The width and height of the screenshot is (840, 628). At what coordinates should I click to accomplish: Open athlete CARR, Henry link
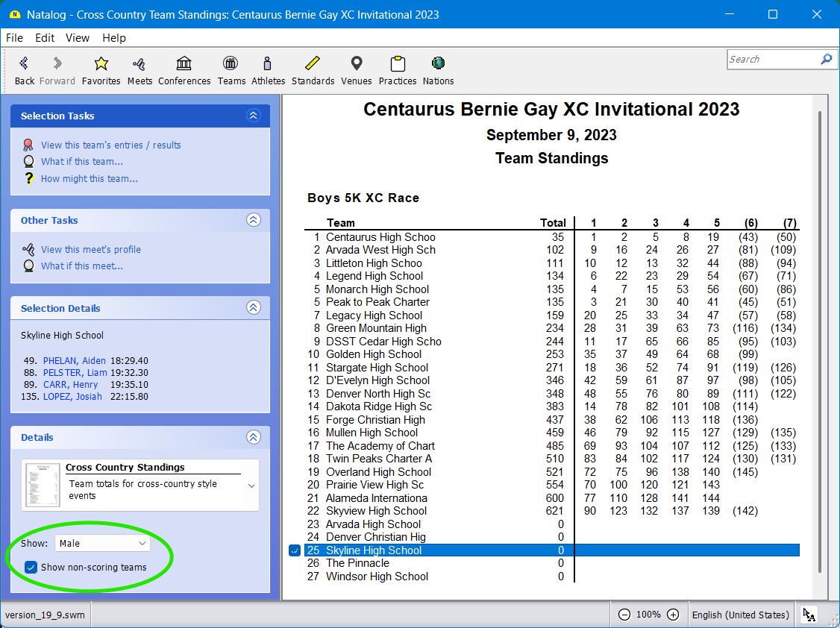tap(71, 384)
